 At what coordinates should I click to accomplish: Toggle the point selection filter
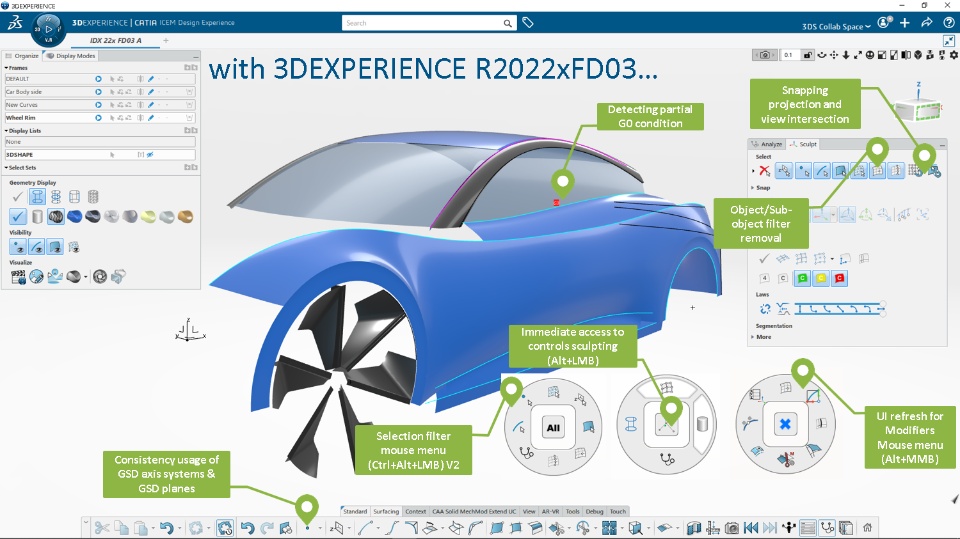pyautogui.click(x=803, y=171)
